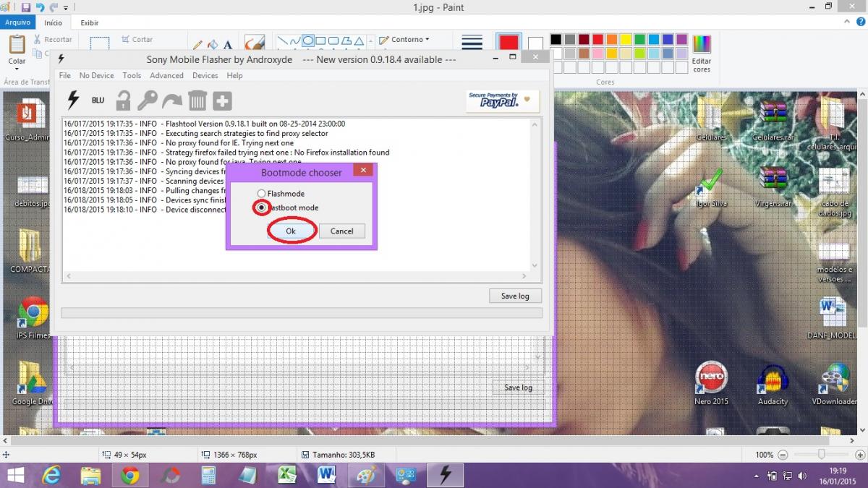This screenshot has height=488, width=868.
Task: Pick the Triangle shape in Paint shapes gallery
Action: [359, 40]
